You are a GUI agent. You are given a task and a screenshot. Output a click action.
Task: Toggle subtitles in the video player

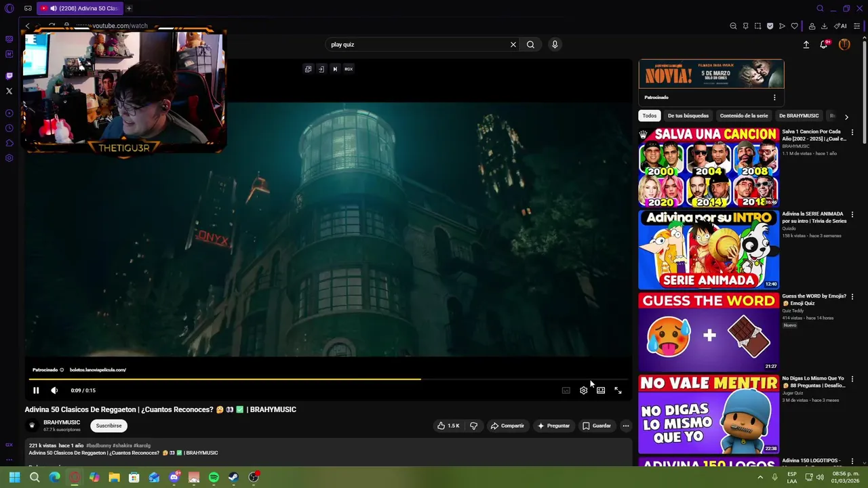click(x=566, y=390)
